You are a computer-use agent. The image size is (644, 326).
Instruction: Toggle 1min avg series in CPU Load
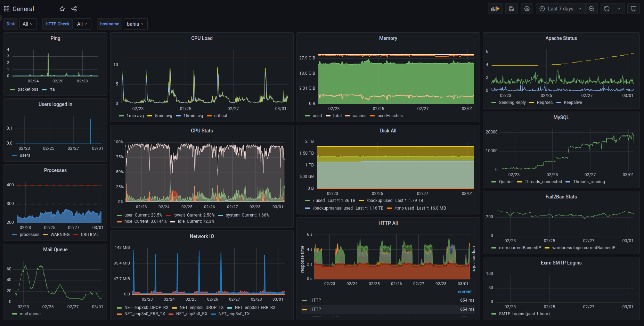coord(135,116)
